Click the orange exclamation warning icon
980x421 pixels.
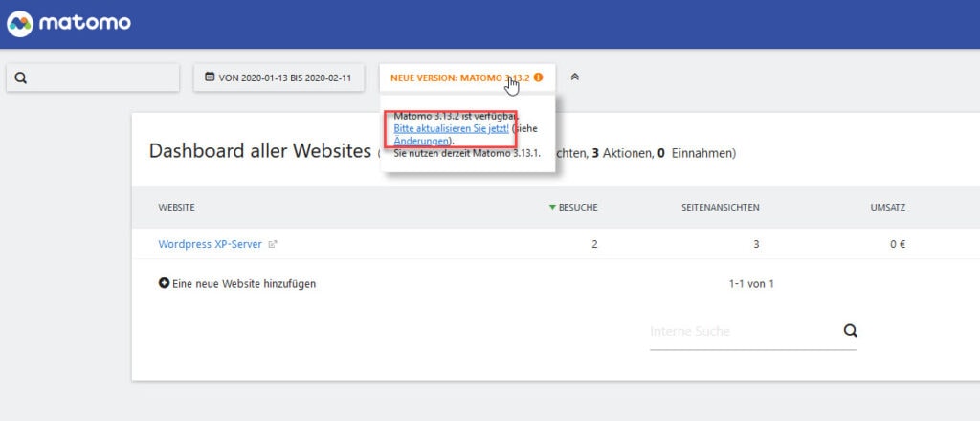click(x=538, y=78)
